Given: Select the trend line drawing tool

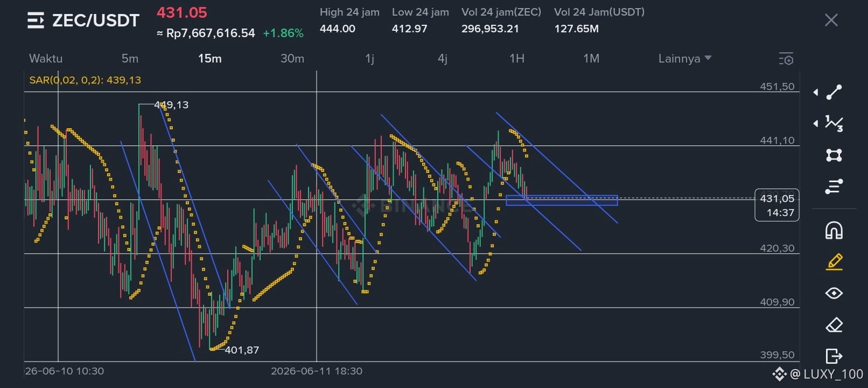Looking at the screenshot, I should click(834, 92).
